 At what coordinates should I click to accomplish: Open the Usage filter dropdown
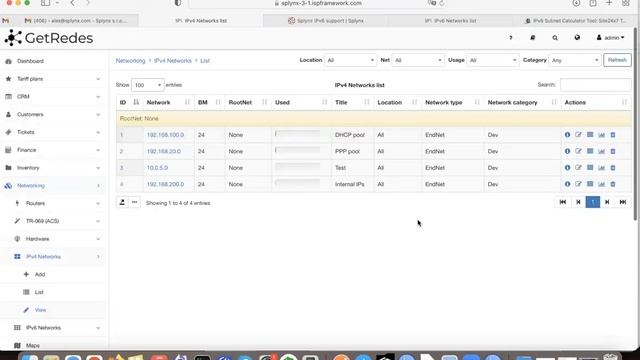click(493, 60)
